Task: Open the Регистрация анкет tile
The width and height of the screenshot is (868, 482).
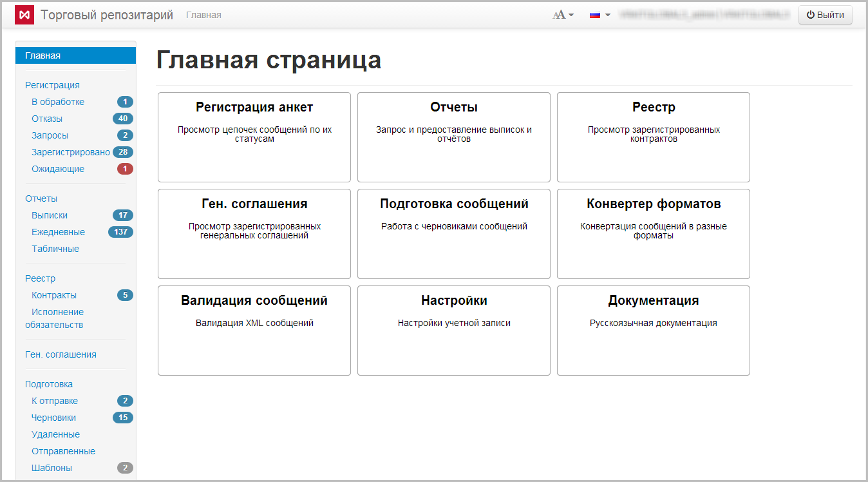Action: pos(254,137)
